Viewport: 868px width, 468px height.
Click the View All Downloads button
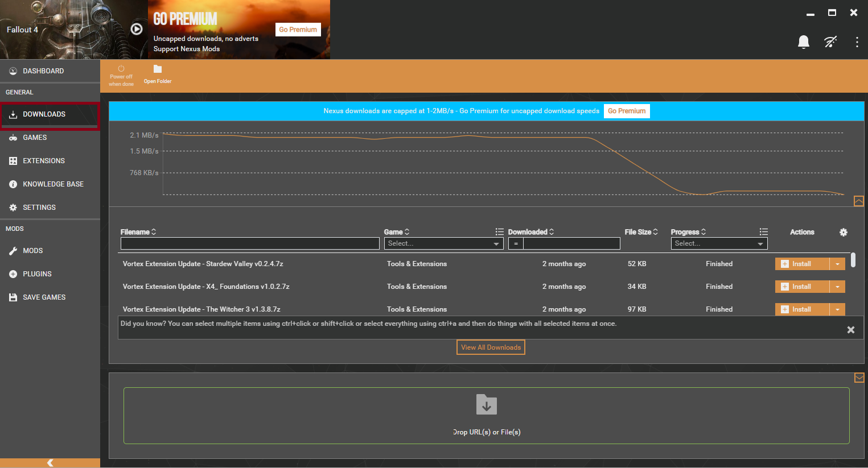pos(491,347)
